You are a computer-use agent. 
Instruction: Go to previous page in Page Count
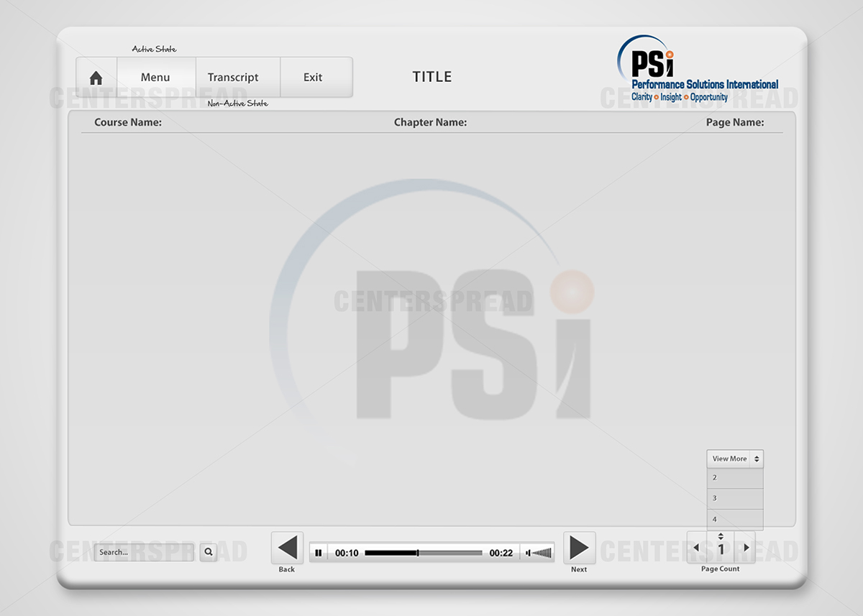pos(695,548)
